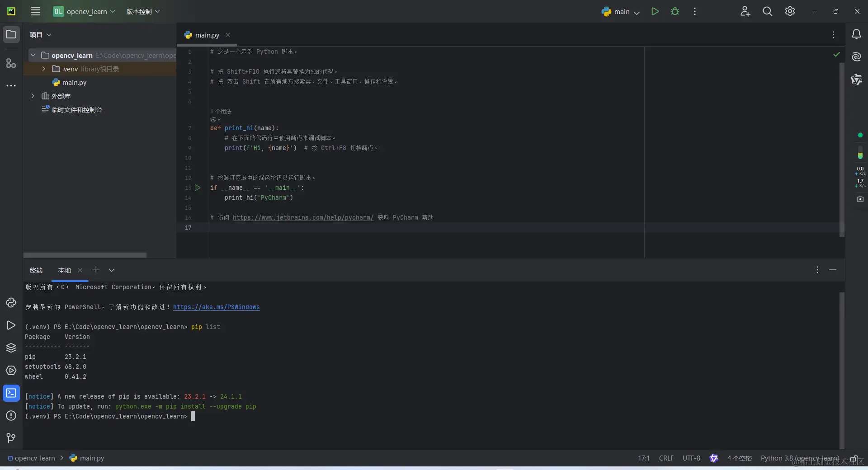The image size is (868, 470).
Task: Open editor tab options menu
Action: 834,35
